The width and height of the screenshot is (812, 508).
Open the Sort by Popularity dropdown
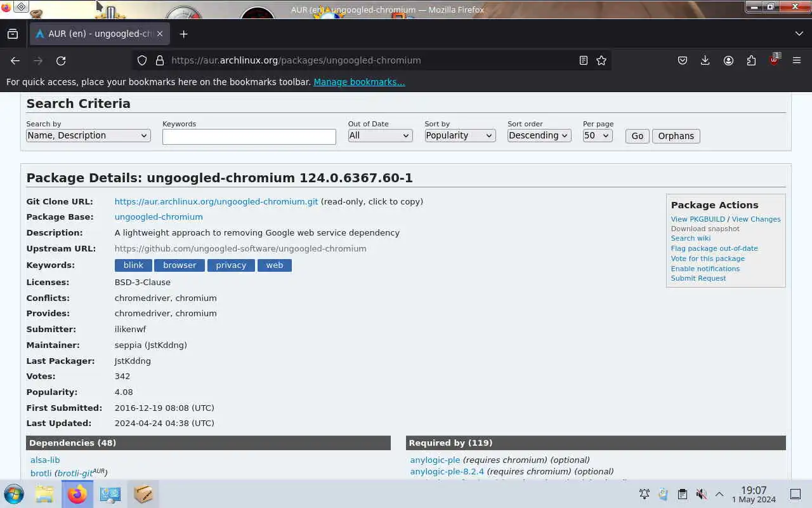click(460, 135)
